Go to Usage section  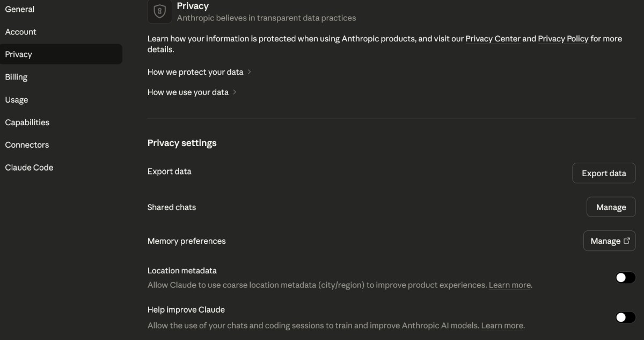[x=17, y=100]
